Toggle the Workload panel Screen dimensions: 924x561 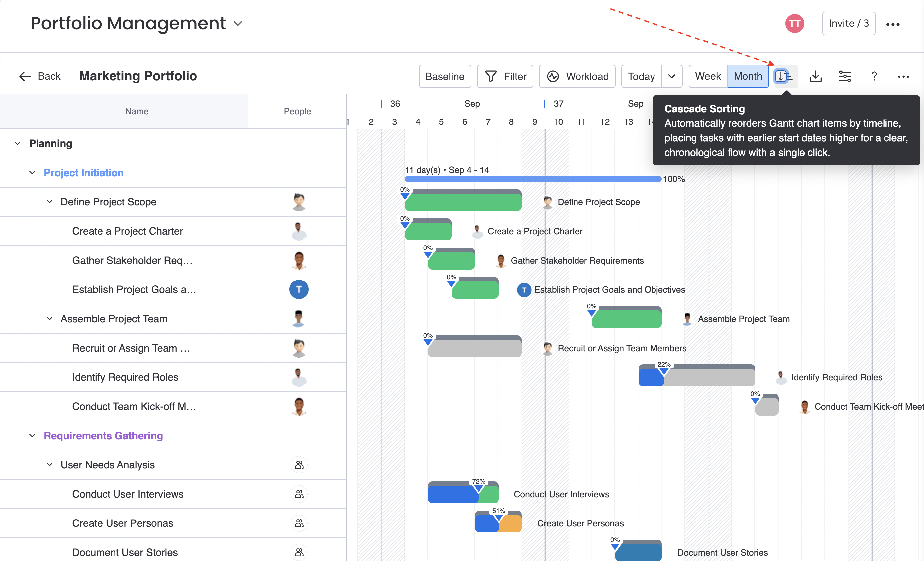577,76
